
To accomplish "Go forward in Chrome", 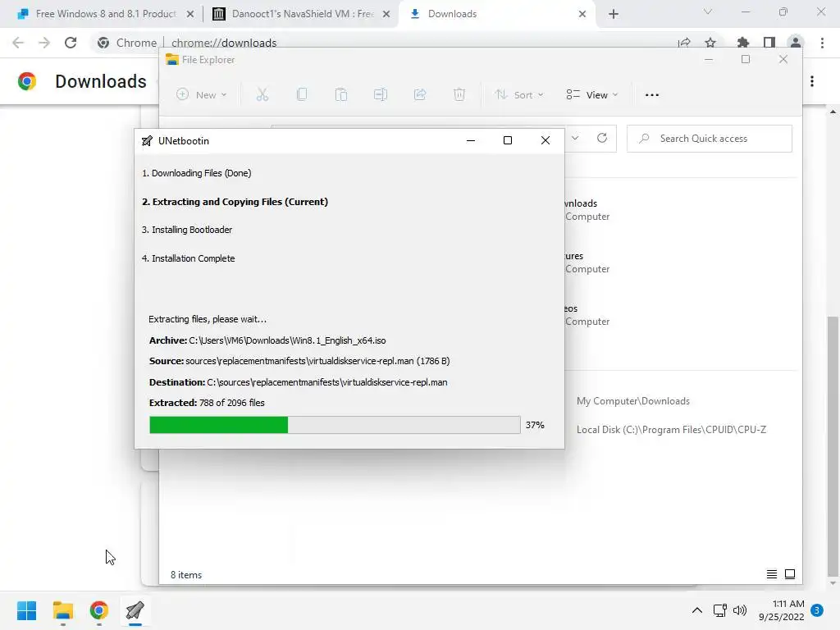I will pyautogui.click(x=44, y=43).
